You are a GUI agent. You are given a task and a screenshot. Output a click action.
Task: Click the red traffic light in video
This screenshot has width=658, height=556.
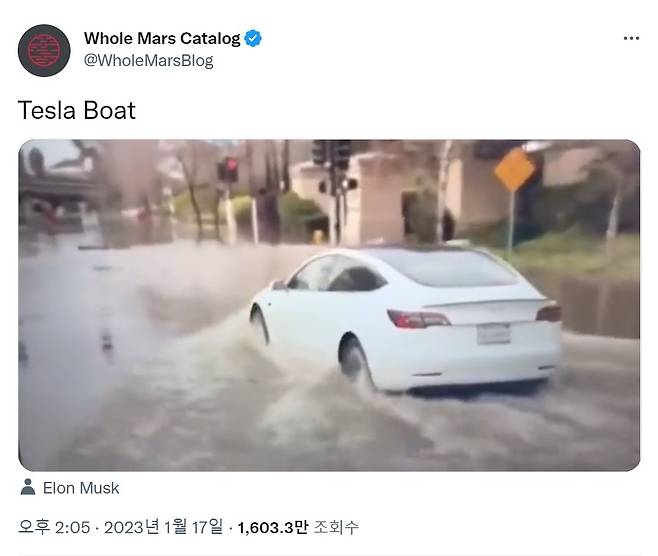click(230, 164)
